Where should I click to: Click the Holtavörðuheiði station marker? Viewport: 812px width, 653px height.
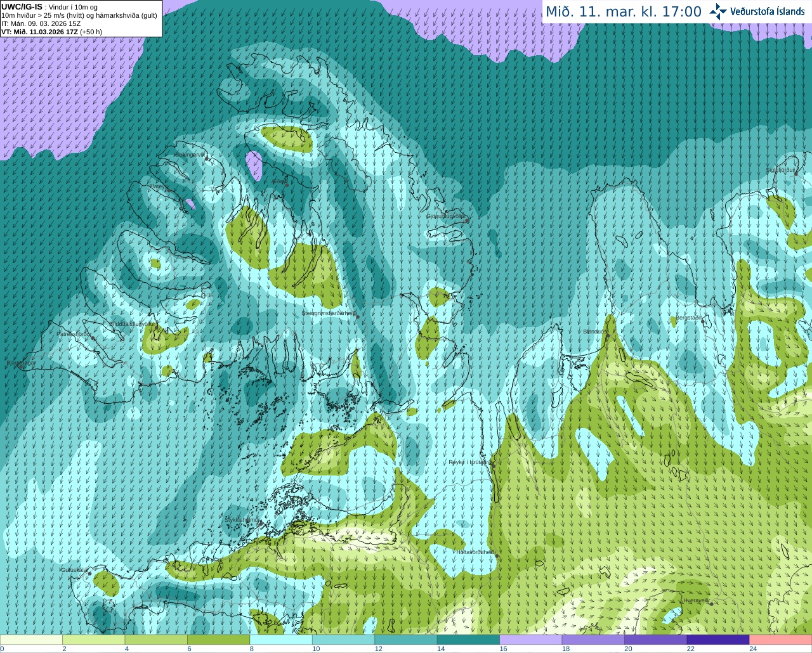(x=497, y=556)
